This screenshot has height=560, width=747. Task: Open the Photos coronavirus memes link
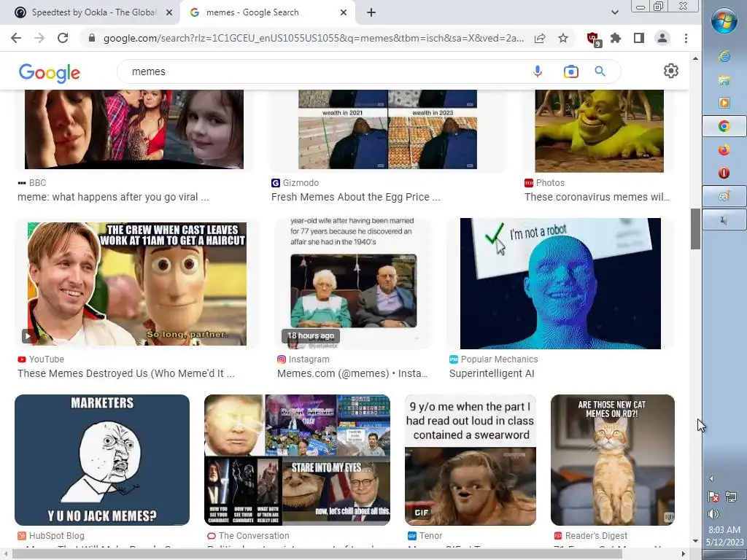pyautogui.click(x=597, y=197)
